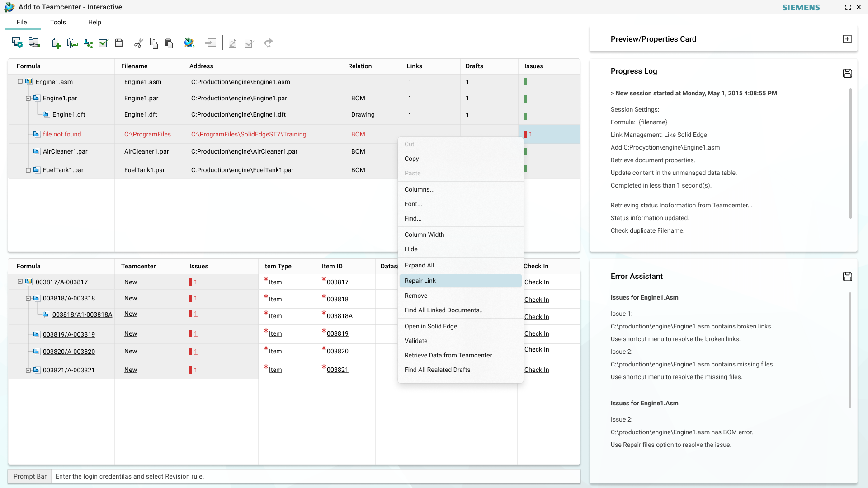Click the assembly icon beside 003817/A-003817
Image resolution: width=868 pixels, height=488 pixels.
(29, 282)
